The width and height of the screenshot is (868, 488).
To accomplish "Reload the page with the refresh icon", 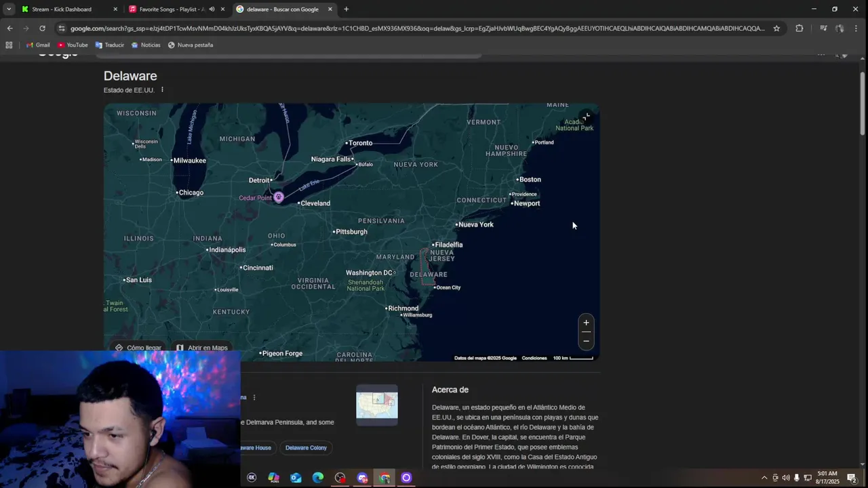I will pos(42,28).
